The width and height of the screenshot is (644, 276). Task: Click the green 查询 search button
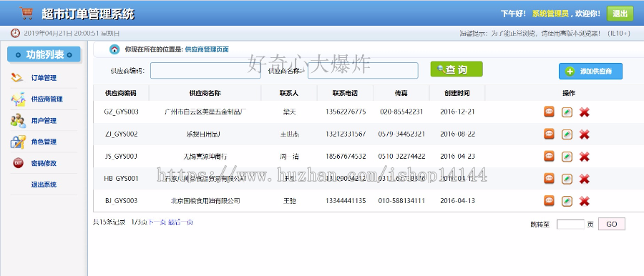(457, 69)
